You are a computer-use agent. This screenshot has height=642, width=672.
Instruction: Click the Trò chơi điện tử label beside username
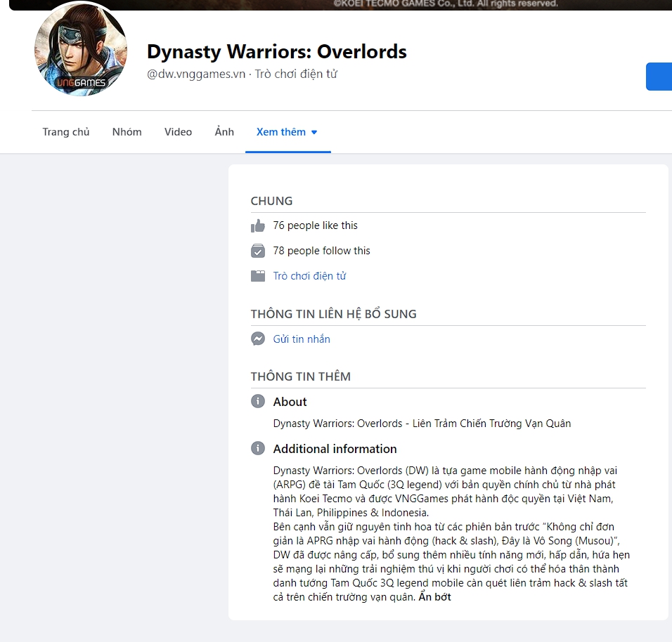[x=296, y=74]
